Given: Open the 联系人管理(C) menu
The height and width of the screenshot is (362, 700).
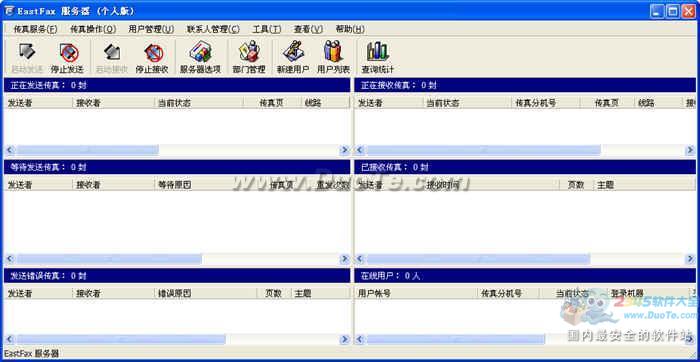Looking at the screenshot, I should (x=213, y=29).
